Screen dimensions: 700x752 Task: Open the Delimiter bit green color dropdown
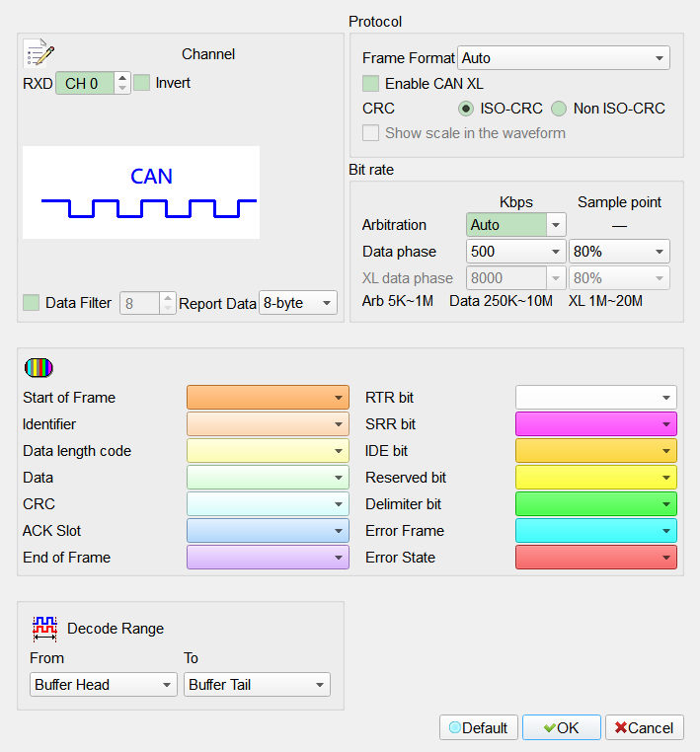point(596,504)
